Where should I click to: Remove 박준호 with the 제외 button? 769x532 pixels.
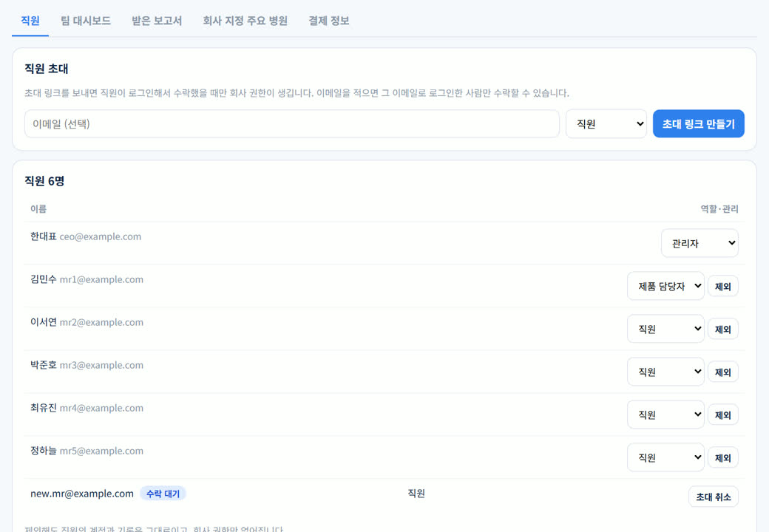(x=723, y=372)
